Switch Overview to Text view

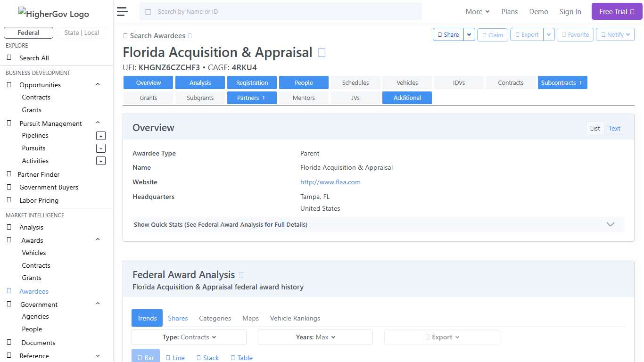(614, 128)
